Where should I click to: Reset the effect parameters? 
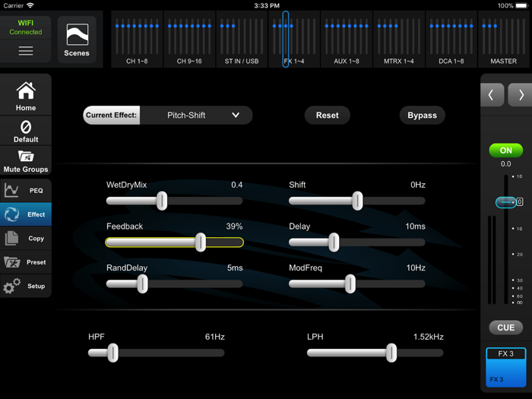(x=328, y=116)
